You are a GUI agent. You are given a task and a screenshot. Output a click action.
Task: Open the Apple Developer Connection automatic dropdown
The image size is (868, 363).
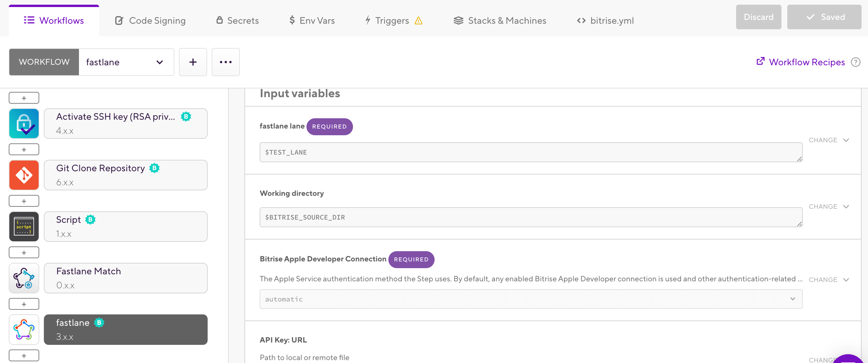(x=531, y=299)
